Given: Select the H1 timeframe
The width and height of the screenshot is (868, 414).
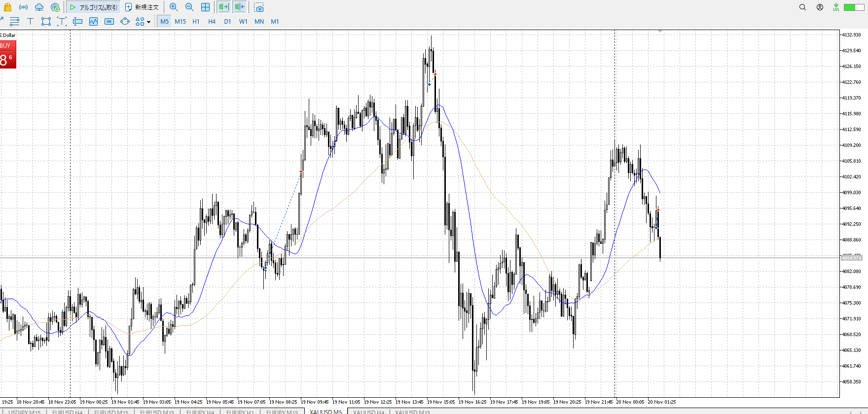Looking at the screenshot, I should point(196,21).
